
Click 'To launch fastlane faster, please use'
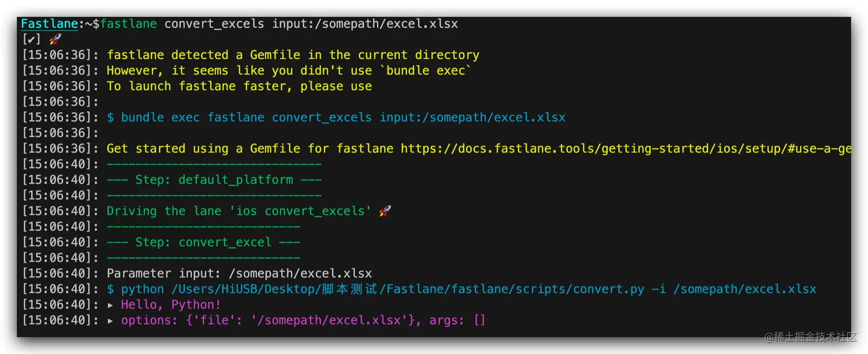[x=239, y=86]
